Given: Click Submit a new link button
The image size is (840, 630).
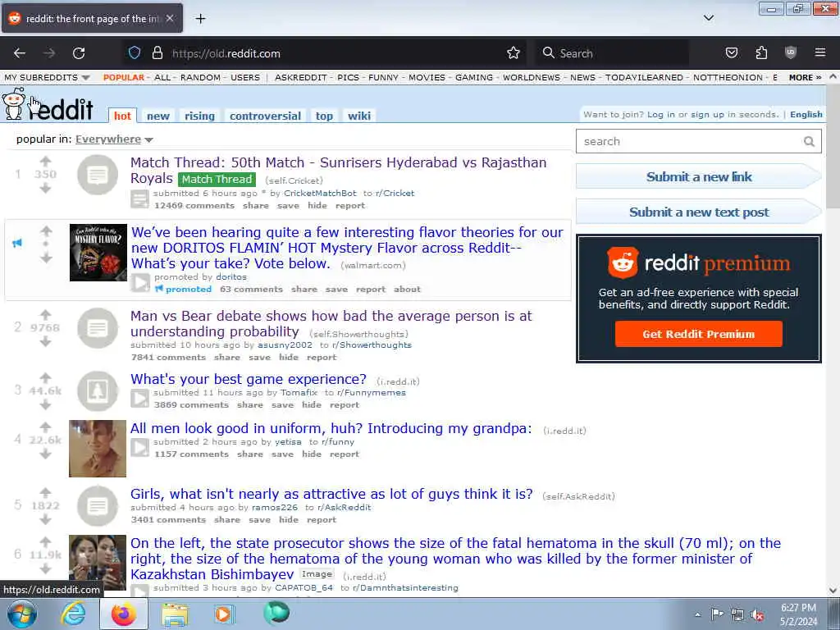Looking at the screenshot, I should [x=699, y=177].
